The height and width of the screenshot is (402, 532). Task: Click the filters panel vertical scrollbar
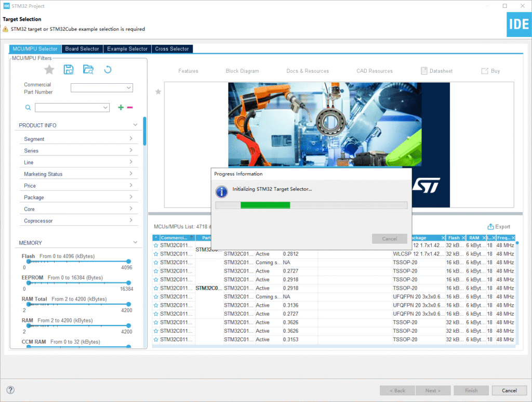(x=144, y=132)
